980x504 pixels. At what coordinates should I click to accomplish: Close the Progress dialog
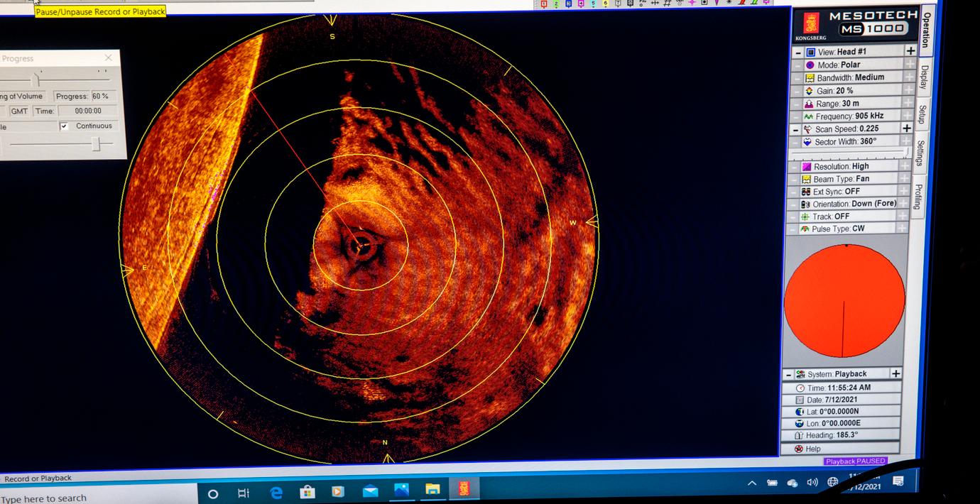108,58
